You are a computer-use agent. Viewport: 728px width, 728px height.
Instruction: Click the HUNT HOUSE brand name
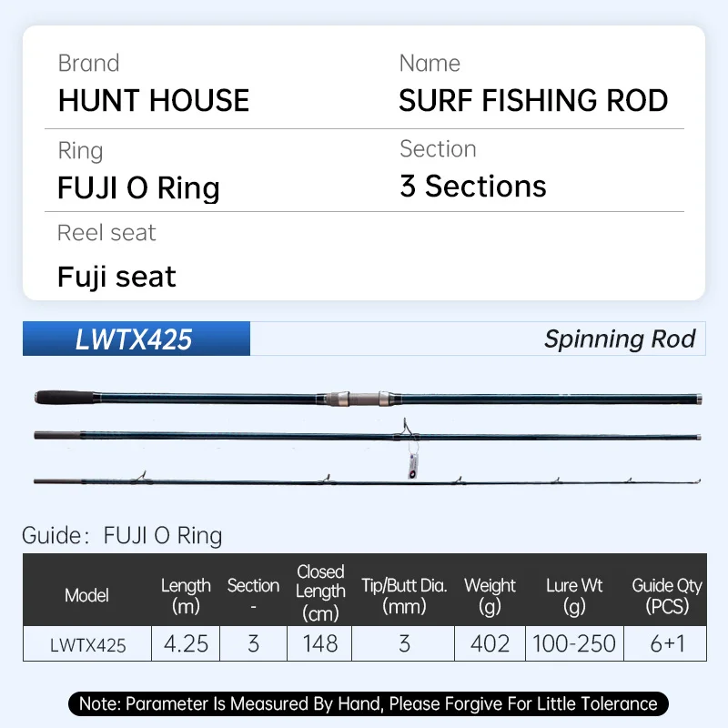click(x=154, y=100)
